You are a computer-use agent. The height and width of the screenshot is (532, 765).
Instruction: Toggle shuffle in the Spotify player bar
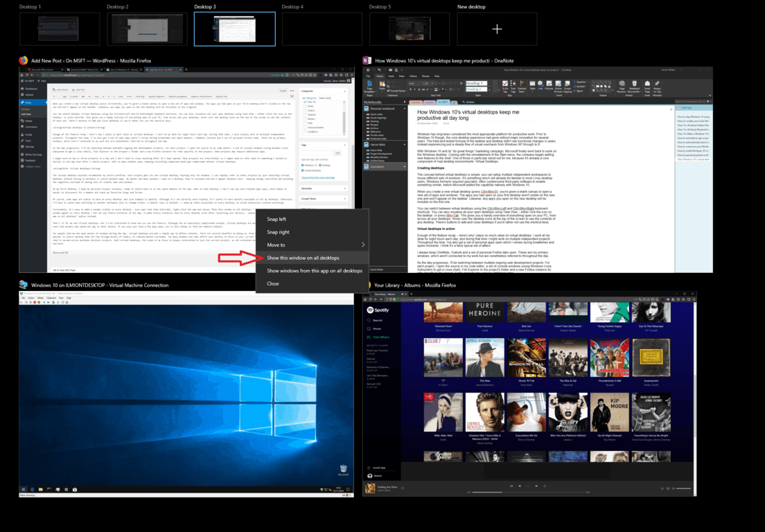tap(511, 486)
